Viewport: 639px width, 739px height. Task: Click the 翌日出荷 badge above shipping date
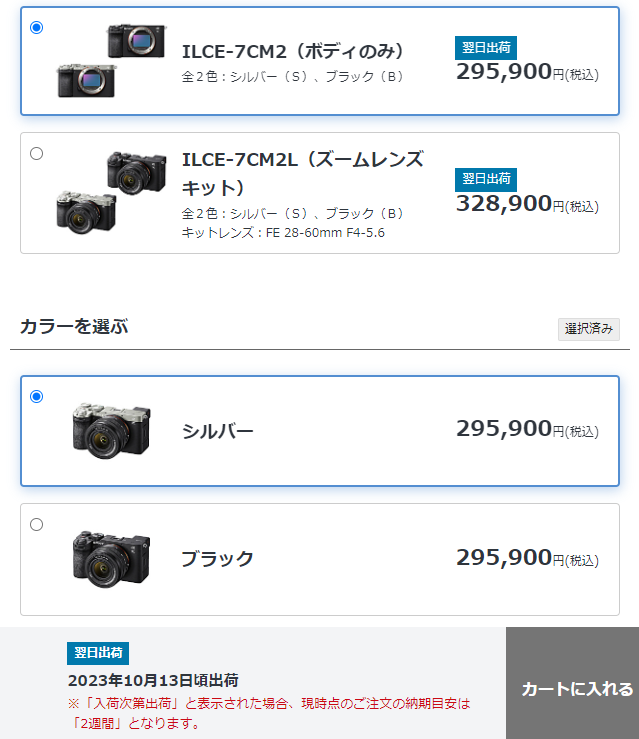(x=98, y=653)
